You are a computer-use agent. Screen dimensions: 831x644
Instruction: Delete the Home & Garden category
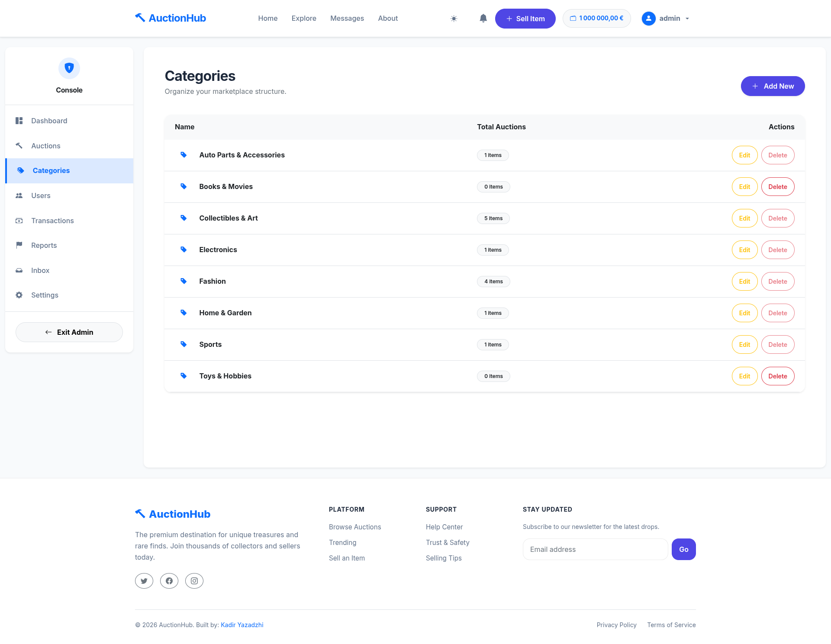coord(778,313)
